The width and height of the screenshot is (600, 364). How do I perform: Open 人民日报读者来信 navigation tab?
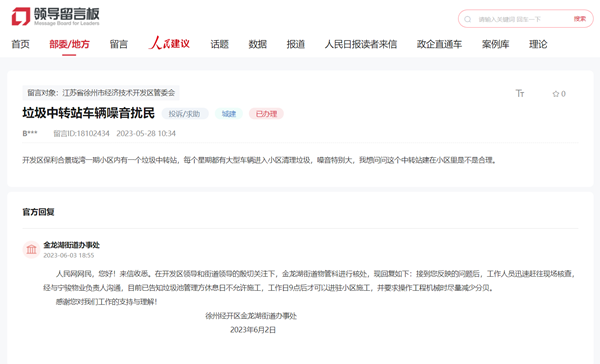pos(361,44)
